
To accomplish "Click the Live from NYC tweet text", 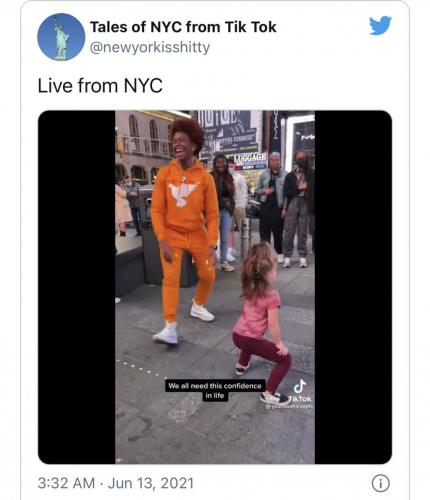I will 100,86.
